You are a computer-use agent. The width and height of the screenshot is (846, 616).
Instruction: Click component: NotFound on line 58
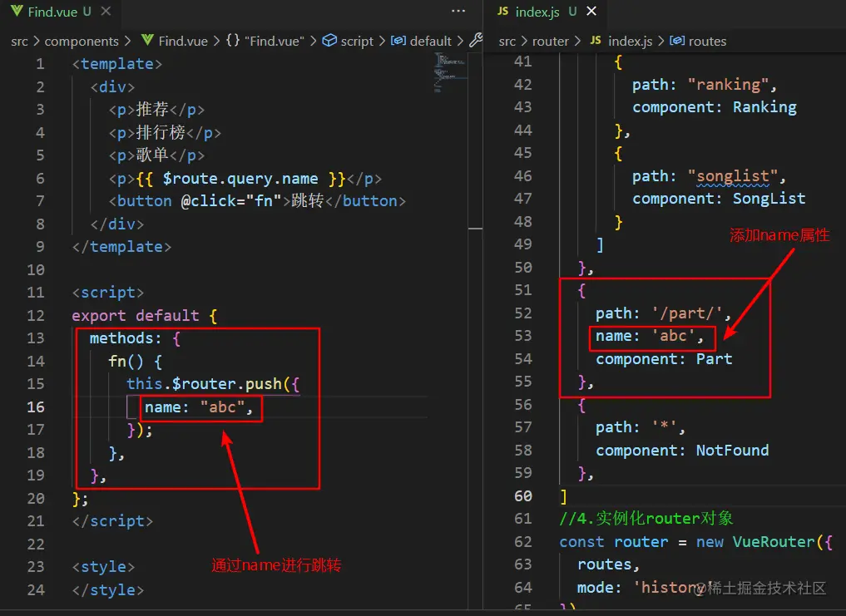click(x=682, y=451)
